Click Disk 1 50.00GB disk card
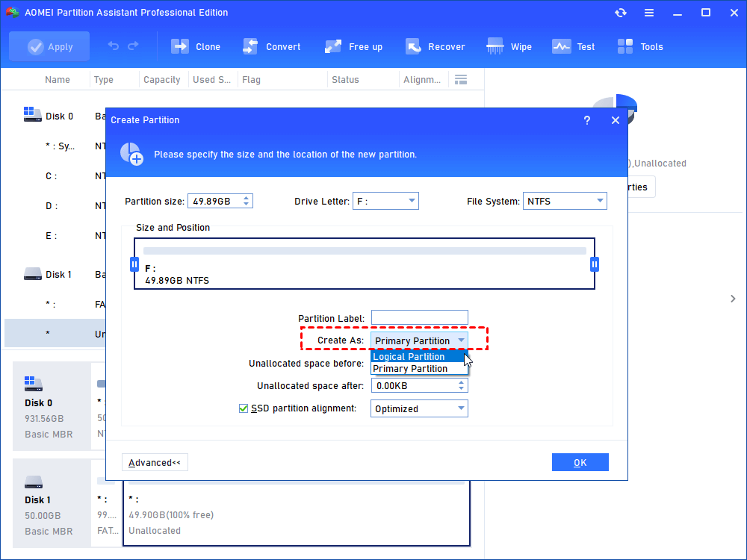The width and height of the screenshot is (747, 560). coord(52,503)
